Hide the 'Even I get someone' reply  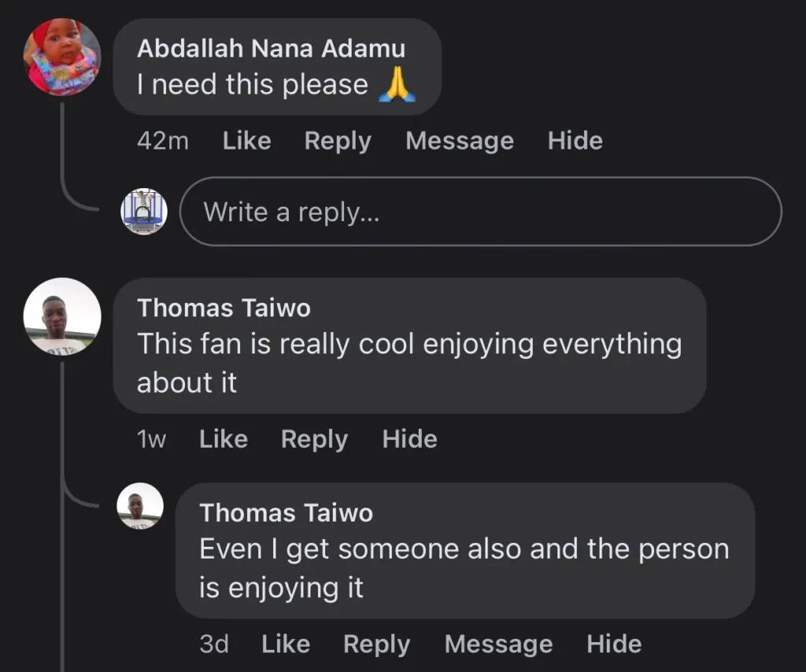click(614, 644)
